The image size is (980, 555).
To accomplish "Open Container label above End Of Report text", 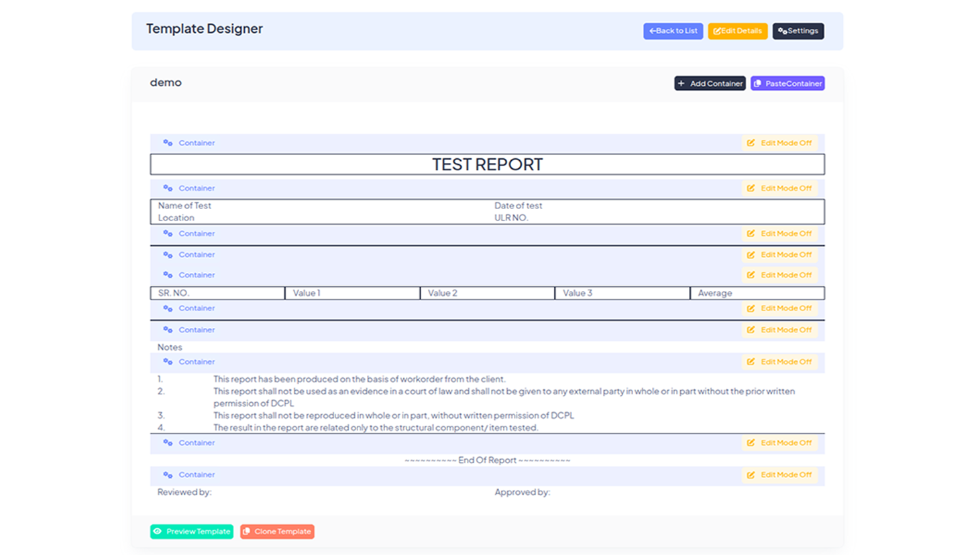I will [x=197, y=443].
